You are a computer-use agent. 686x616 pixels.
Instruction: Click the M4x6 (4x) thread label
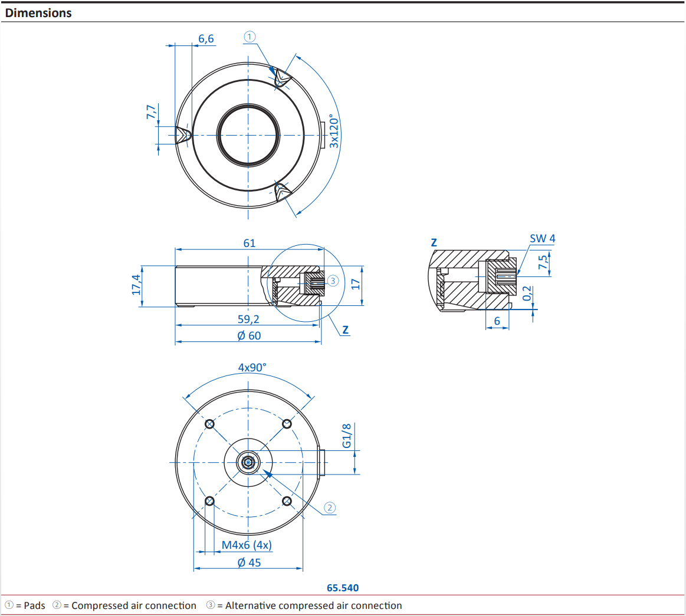click(247, 545)
